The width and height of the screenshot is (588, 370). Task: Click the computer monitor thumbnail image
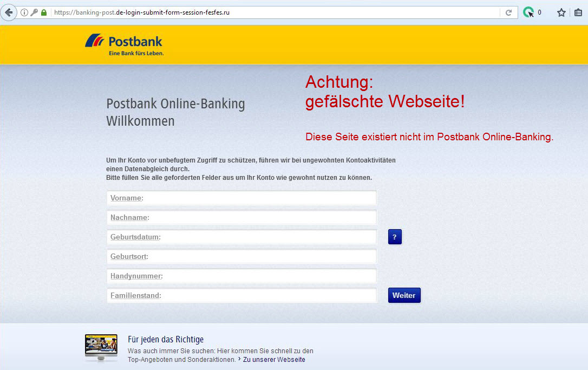[x=101, y=348]
